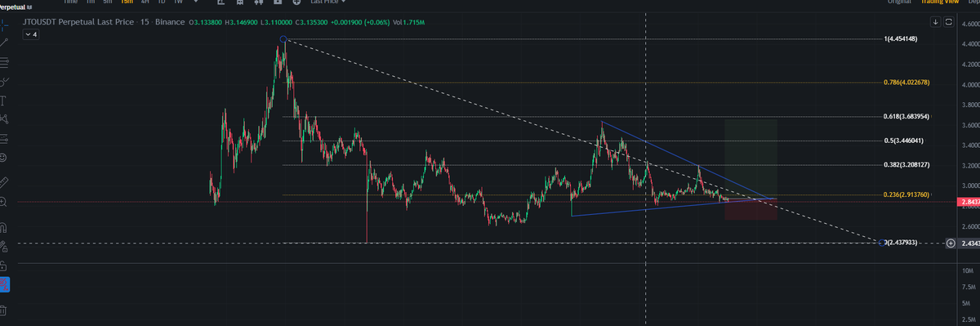Click the plus icon beside 2.4343 price label
This screenshot has width=980, height=326.
(x=951, y=243)
